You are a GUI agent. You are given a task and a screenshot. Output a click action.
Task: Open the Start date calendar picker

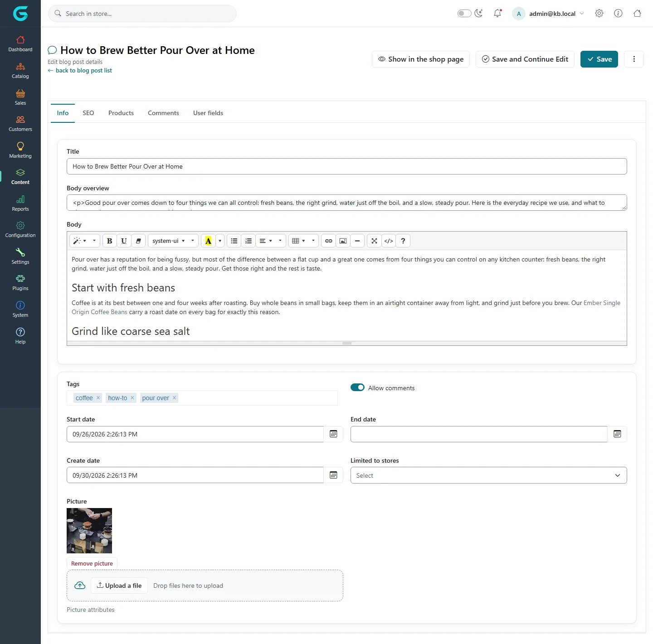pos(333,434)
